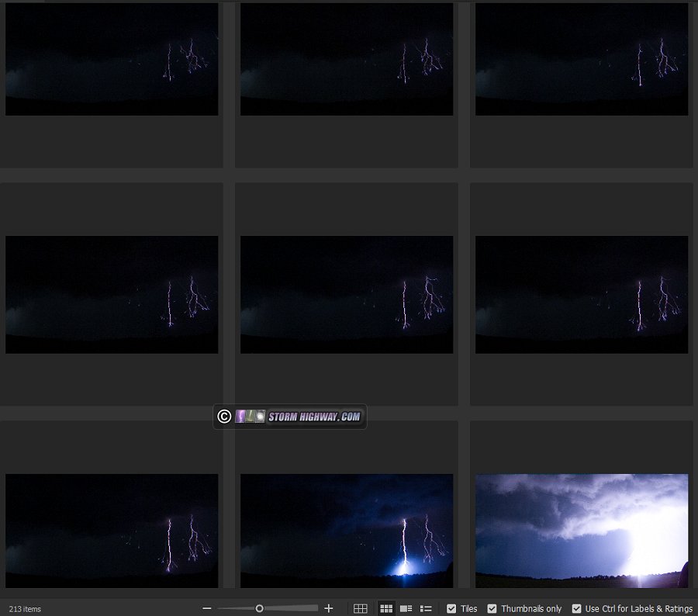Click the '213 items' status text

[25, 609]
